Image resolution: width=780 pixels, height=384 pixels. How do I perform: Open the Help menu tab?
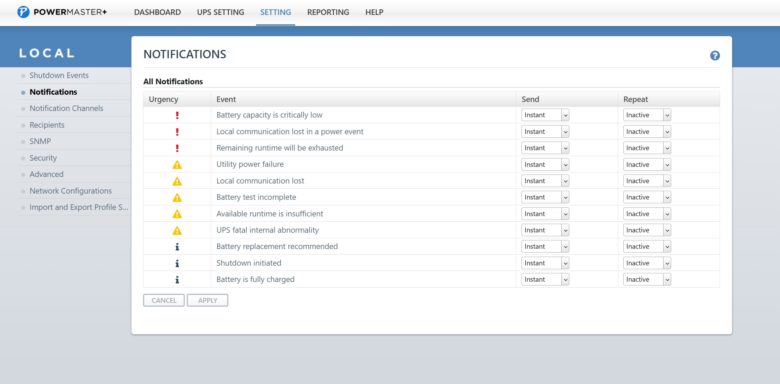pyautogui.click(x=374, y=12)
